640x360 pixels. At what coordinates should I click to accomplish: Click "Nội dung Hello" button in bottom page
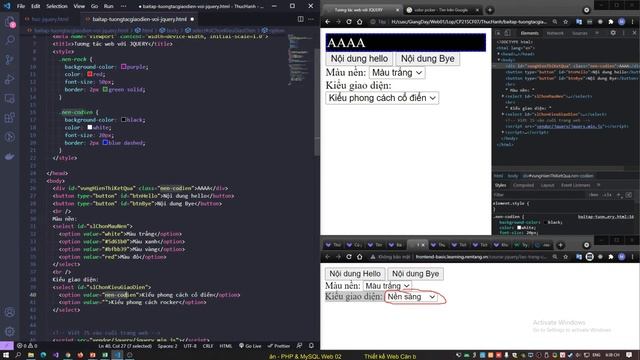[355, 274]
